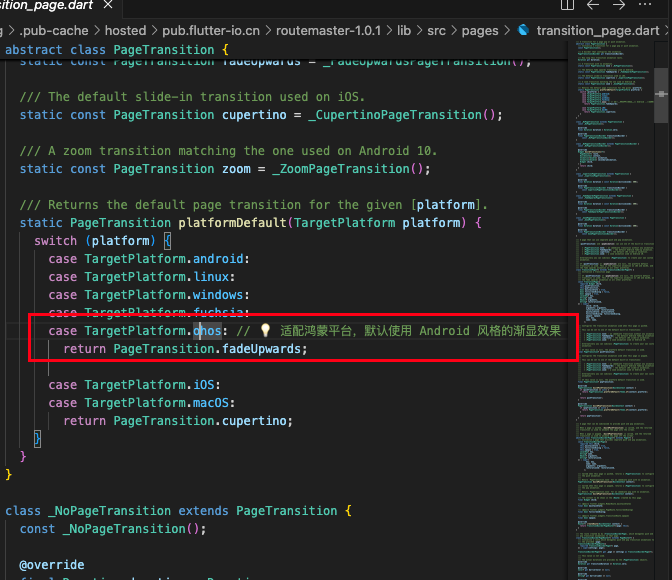Image resolution: width=672 pixels, height=580 pixels.
Task: Click the [platform] reference in doc comment
Action: [445, 205]
